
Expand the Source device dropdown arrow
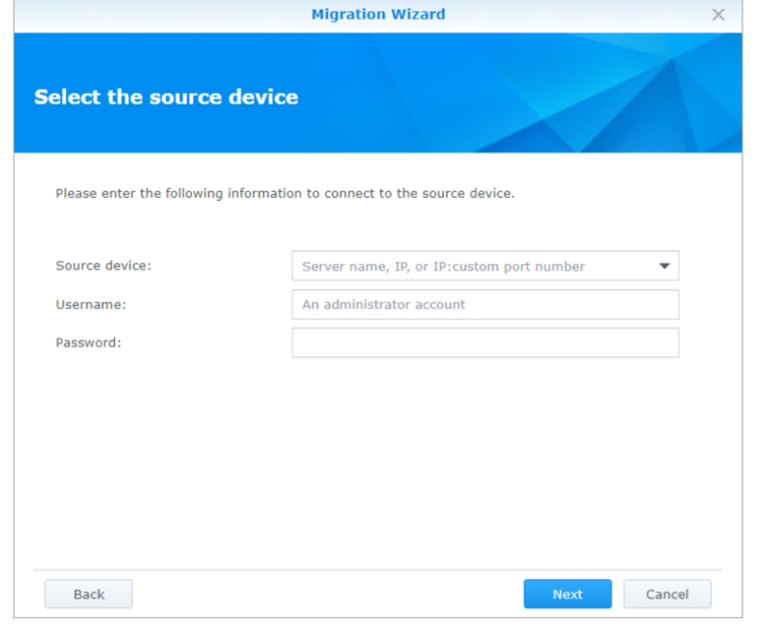(664, 266)
